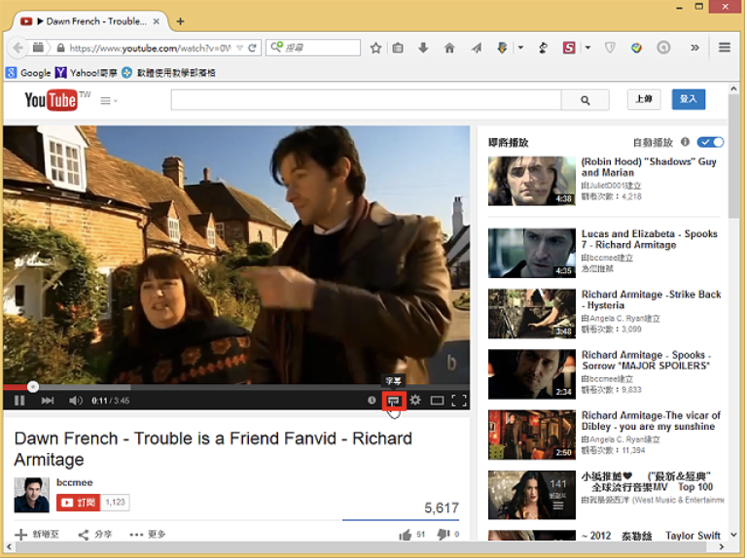
Task: Enter fullscreen video mode
Action: pyautogui.click(x=459, y=401)
